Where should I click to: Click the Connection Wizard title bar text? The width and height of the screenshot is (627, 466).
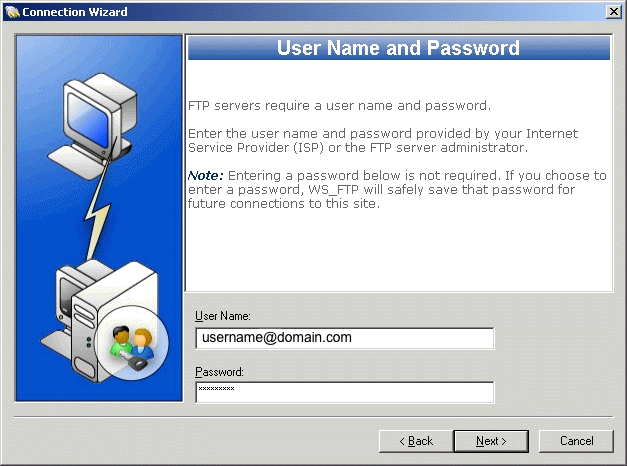point(75,12)
